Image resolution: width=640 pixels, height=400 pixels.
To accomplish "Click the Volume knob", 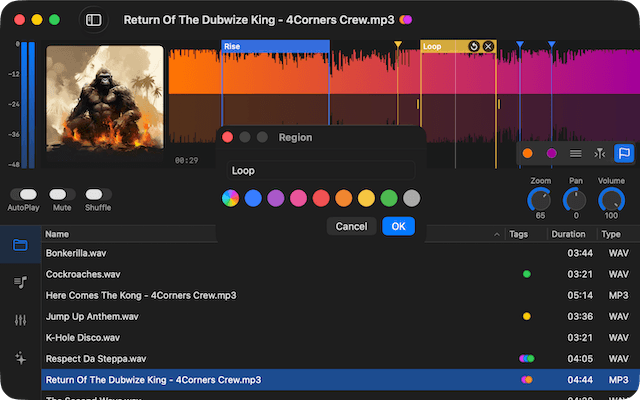I will [x=611, y=200].
